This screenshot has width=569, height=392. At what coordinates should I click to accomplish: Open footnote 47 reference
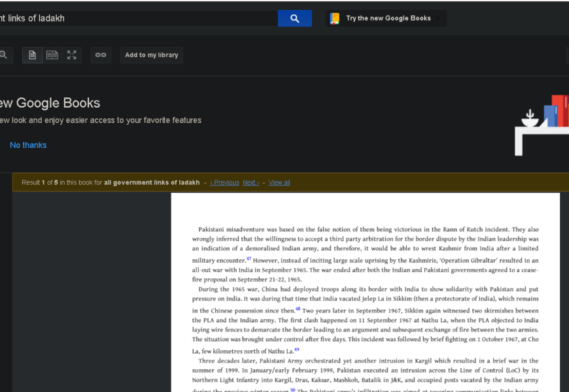249,259
